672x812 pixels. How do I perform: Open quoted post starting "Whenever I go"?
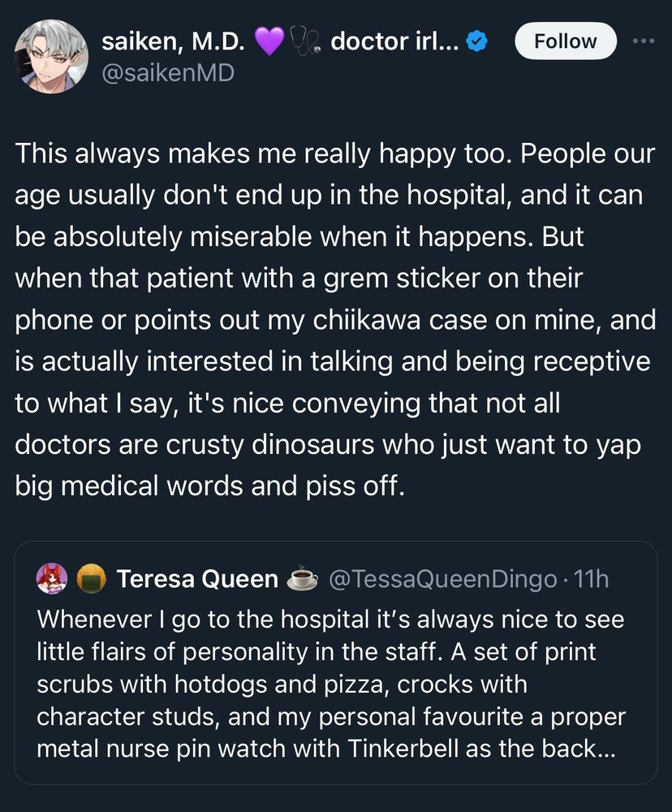[325, 685]
